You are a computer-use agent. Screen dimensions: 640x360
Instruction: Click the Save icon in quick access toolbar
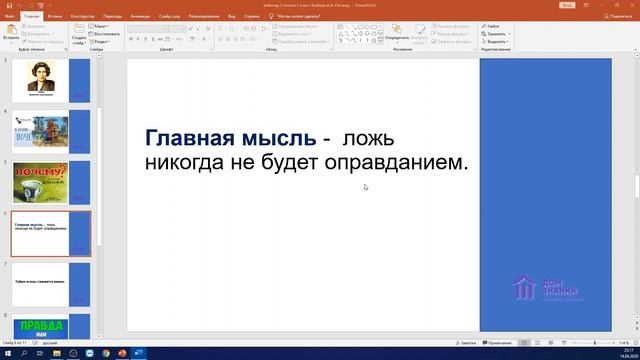click(x=9, y=5)
